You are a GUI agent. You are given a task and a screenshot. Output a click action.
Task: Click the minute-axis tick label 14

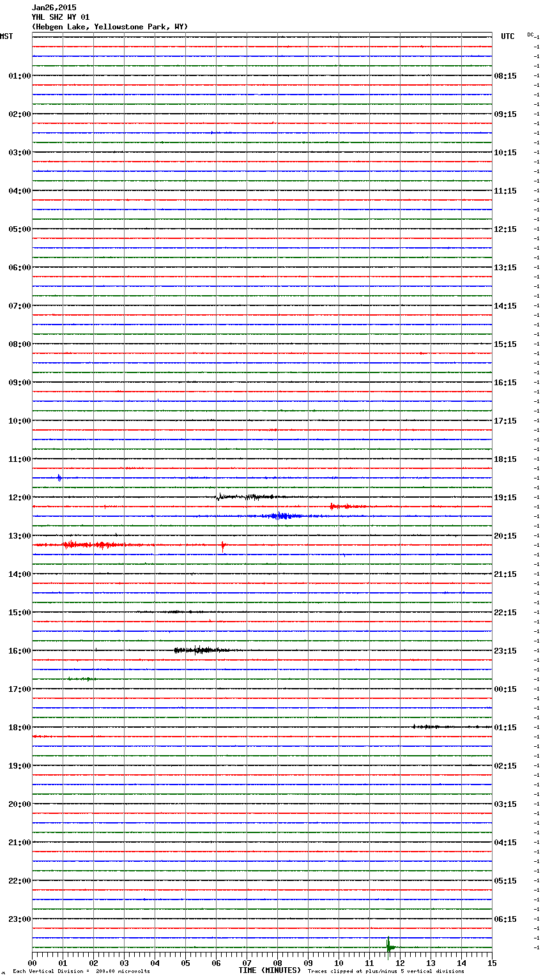(x=461, y=963)
